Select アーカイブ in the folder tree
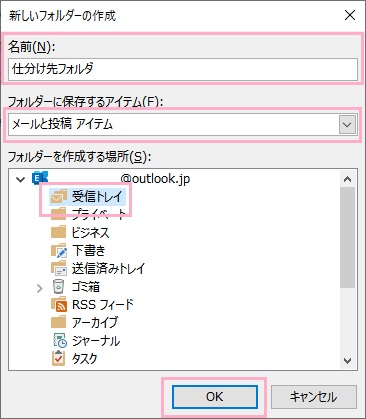This screenshot has height=419, width=366. coord(95,322)
